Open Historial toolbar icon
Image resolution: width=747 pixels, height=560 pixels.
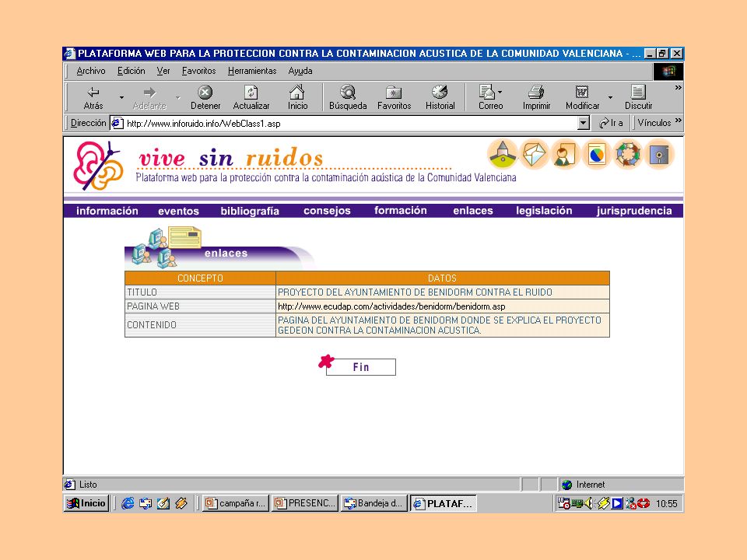tap(440, 92)
